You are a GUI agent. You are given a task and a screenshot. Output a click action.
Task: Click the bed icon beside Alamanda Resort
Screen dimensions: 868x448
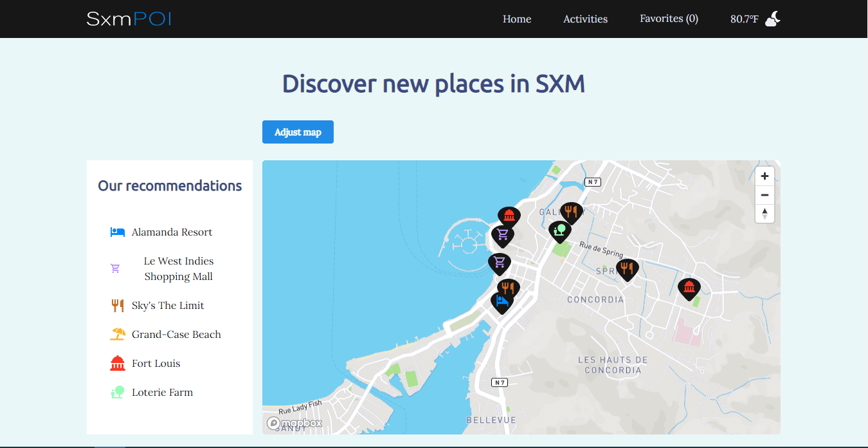[x=117, y=232]
